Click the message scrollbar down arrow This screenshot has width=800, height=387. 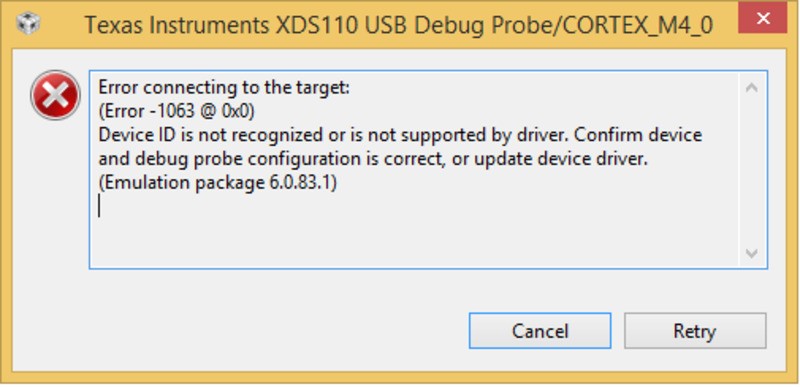(x=751, y=253)
